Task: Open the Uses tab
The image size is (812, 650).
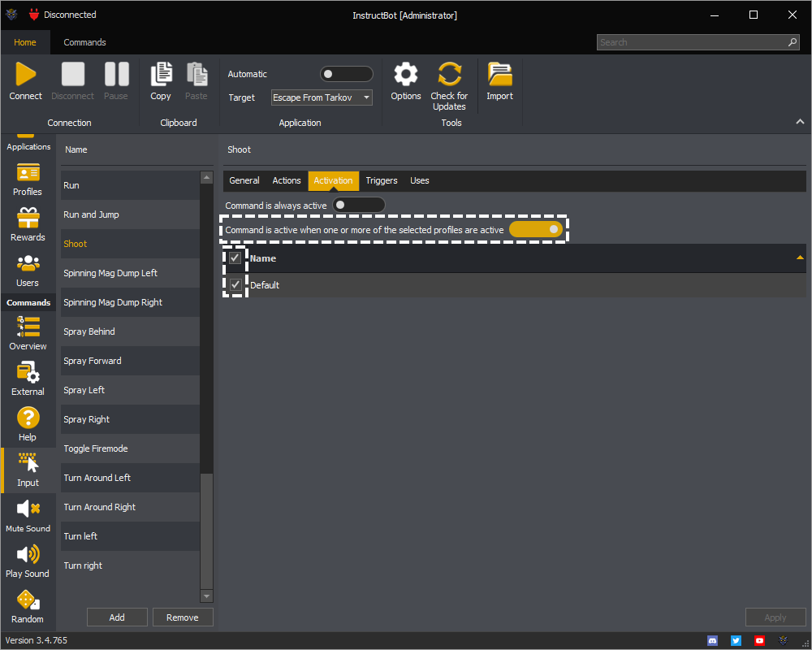Action: 420,181
